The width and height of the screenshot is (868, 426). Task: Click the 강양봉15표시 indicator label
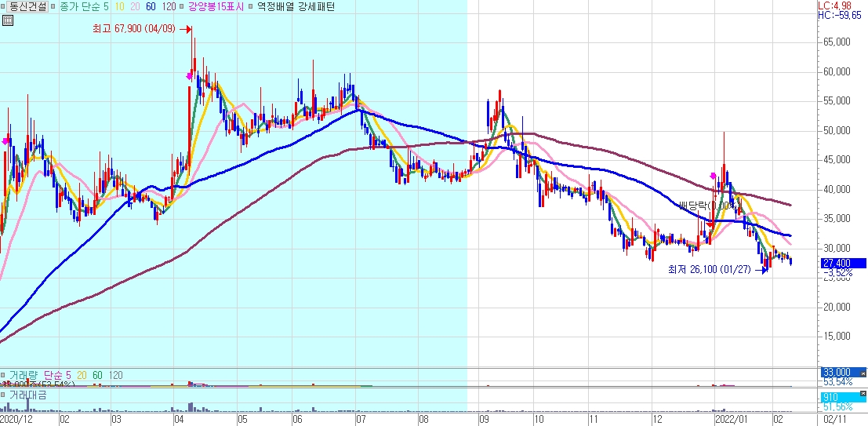coord(216,6)
